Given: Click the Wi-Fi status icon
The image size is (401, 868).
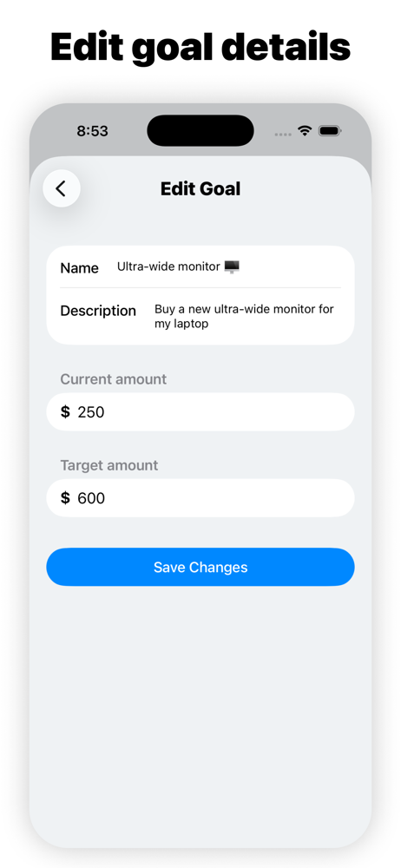Looking at the screenshot, I should (305, 131).
